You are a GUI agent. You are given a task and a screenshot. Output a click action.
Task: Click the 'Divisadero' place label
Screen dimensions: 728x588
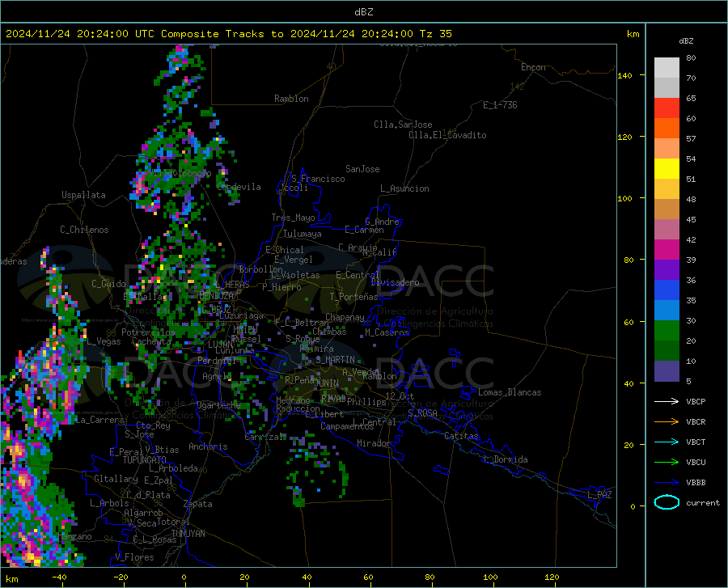[395, 282]
